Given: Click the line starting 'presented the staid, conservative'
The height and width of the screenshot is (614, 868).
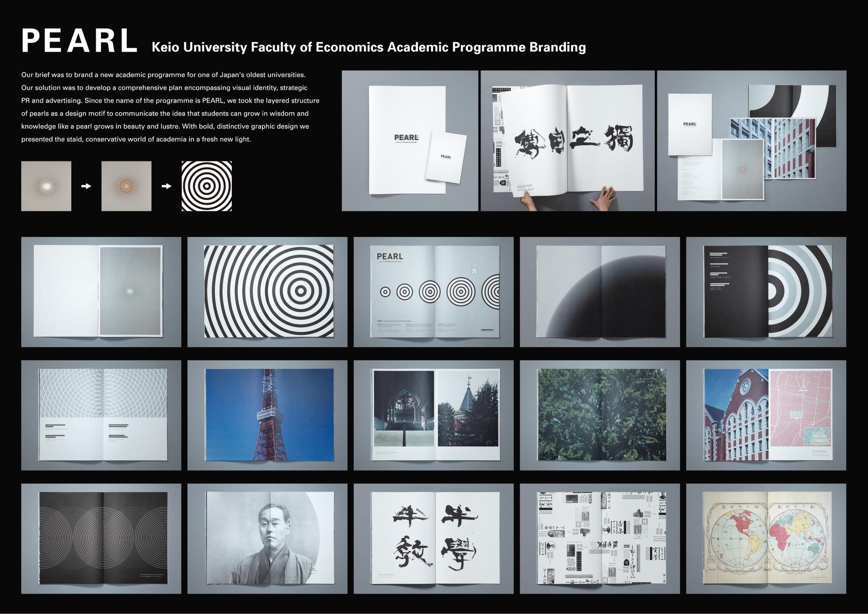Looking at the screenshot, I should (x=136, y=139).
